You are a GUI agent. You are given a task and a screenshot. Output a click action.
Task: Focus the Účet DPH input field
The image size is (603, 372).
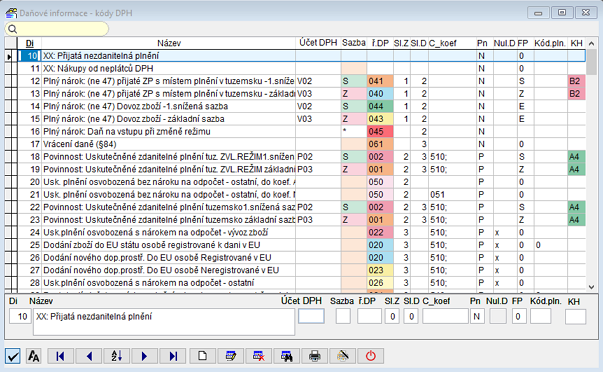coord(311,317)
